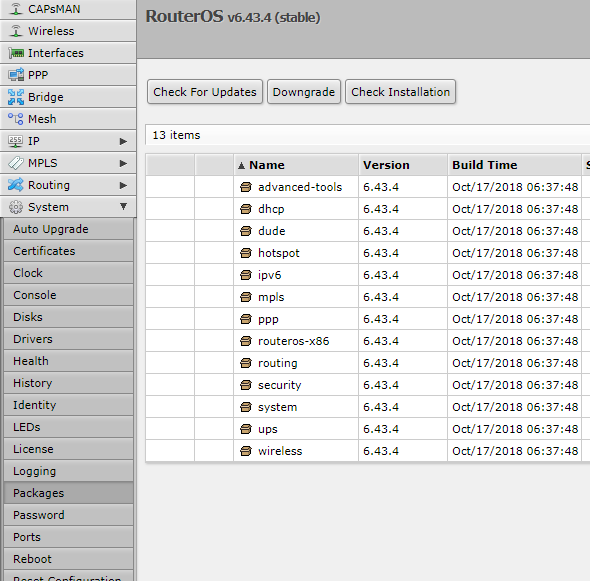The height and width of the screenshot is (581, 590).
Task: Select the routeros-x86 package row
Action: (368, 341)
